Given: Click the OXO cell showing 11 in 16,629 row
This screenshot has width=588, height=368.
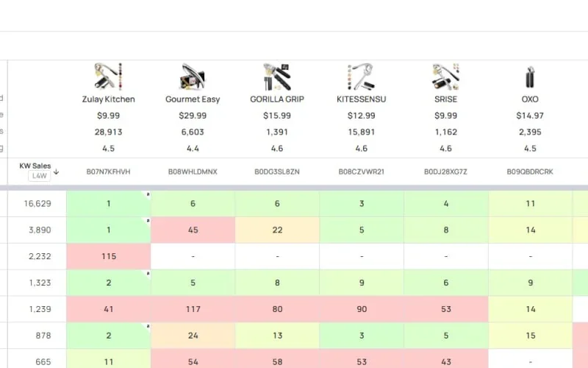Looking at the screenshot, I should pyautogui.click(x=530, y=204).
